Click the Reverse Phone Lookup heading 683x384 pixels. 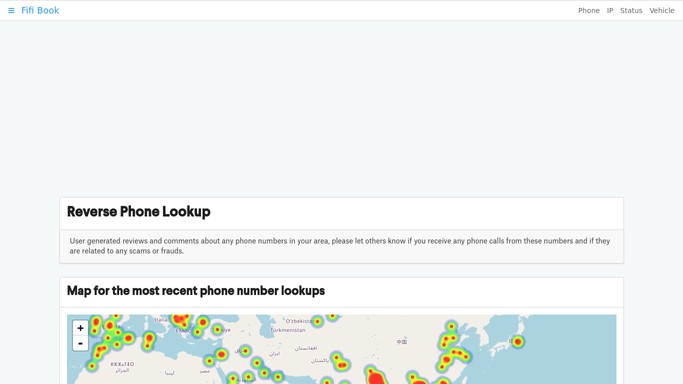tap(139, 212)
